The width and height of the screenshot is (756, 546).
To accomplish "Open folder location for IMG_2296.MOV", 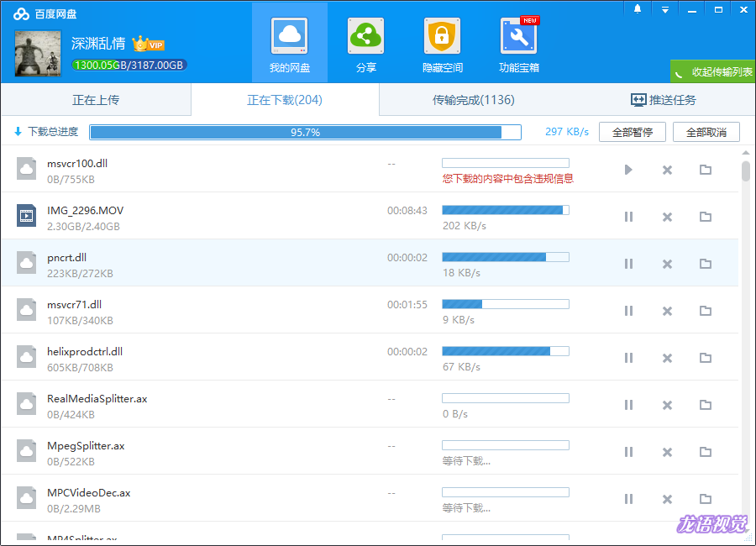I will 706,217.
